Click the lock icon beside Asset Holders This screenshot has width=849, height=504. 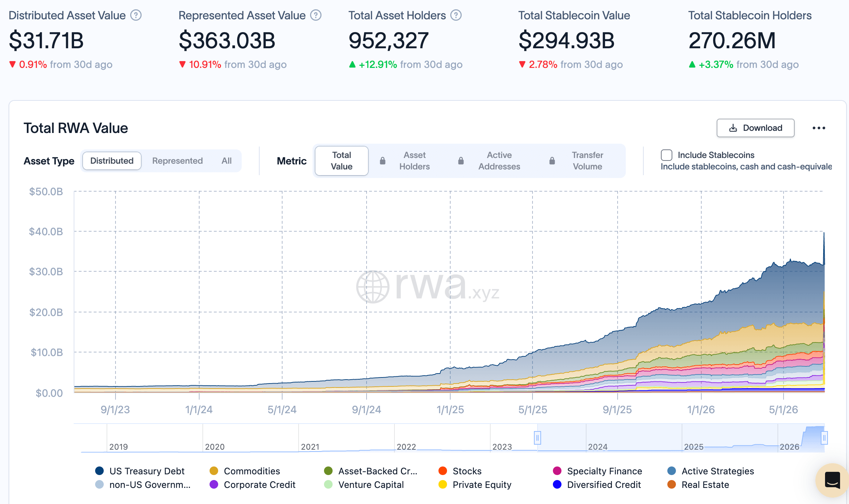coord(383,161)
